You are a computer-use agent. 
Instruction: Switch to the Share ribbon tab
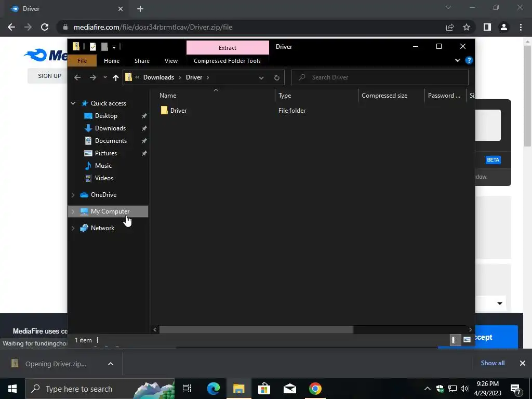(142, 61)
